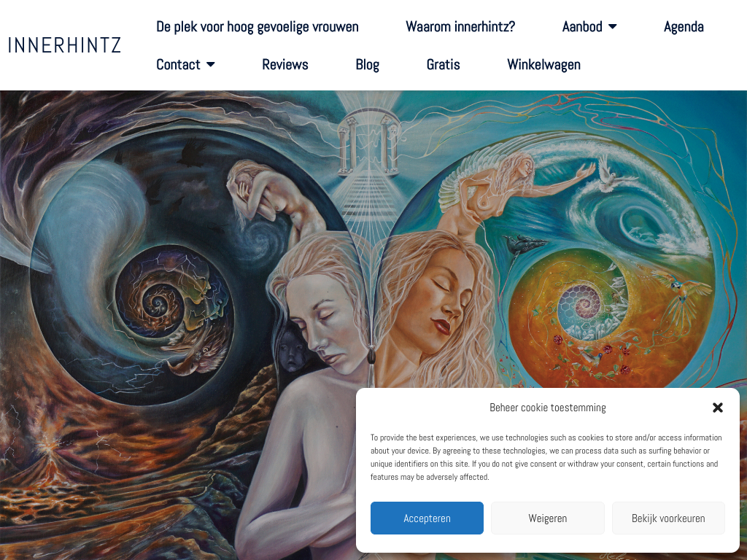Open the Gratis menu item
The width and height of the screenshot is (747, 560).
[x=443, y=64]
